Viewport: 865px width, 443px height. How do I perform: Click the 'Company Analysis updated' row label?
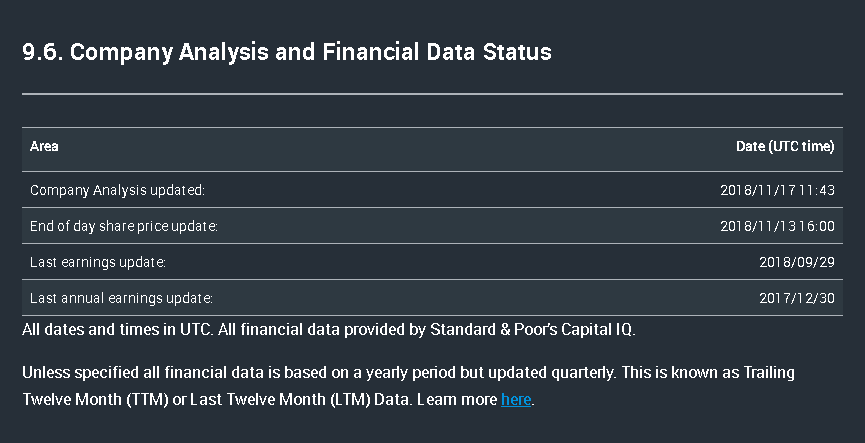click(x=117, y=190)
